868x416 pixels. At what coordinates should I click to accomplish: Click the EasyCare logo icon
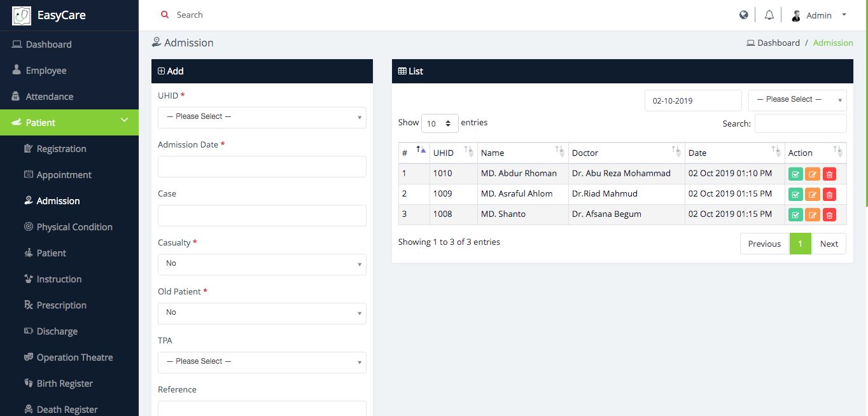[x=22, y=15]
